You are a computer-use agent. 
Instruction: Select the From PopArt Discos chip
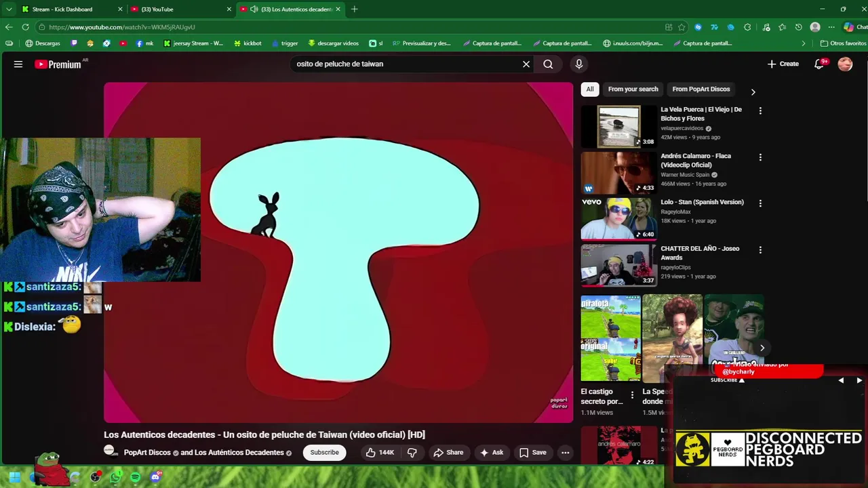(701, 89)
